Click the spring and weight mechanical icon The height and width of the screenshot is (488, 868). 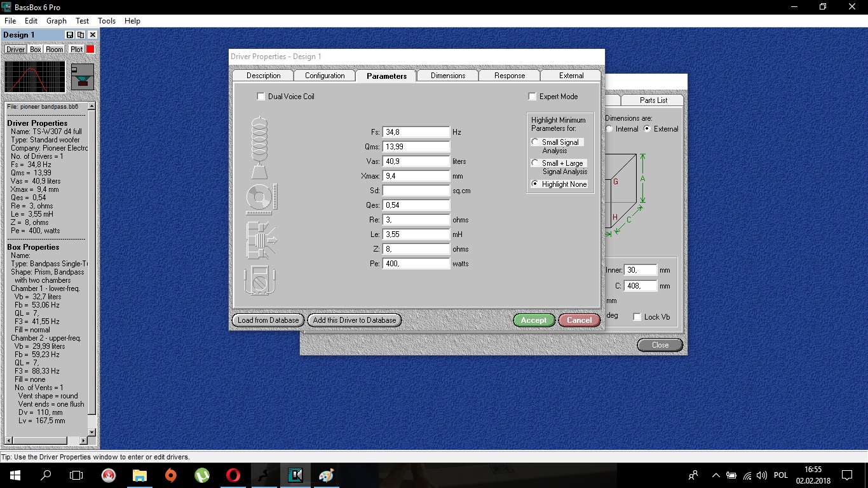(x=260, y=147)
